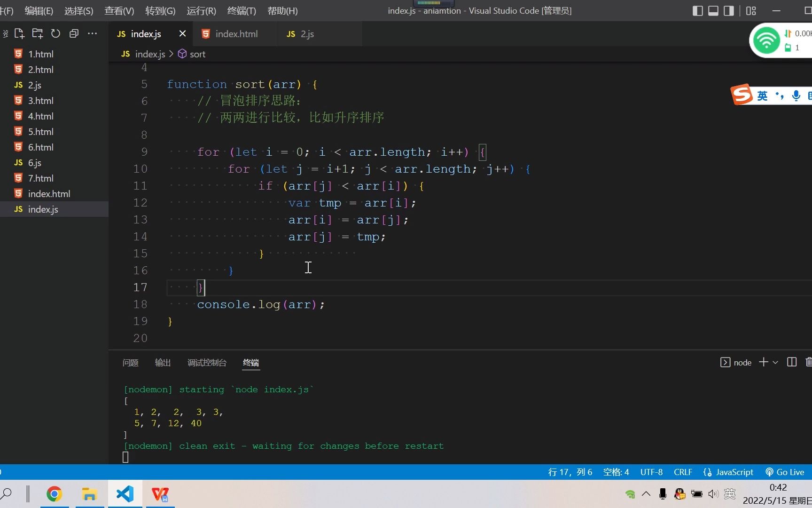Change file encoding UTF-8
This screenshot has width=812, height=508.
(651, 472)
